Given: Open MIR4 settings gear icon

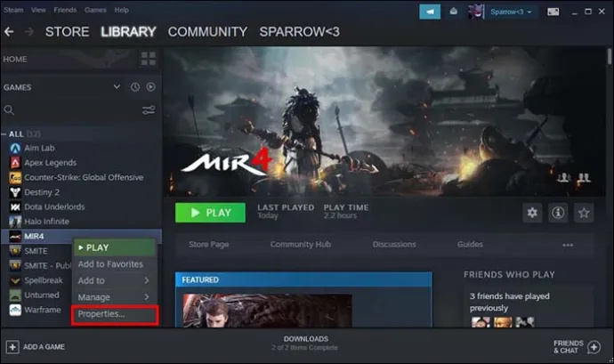Looking at the screenshot, I should point(532,213).
